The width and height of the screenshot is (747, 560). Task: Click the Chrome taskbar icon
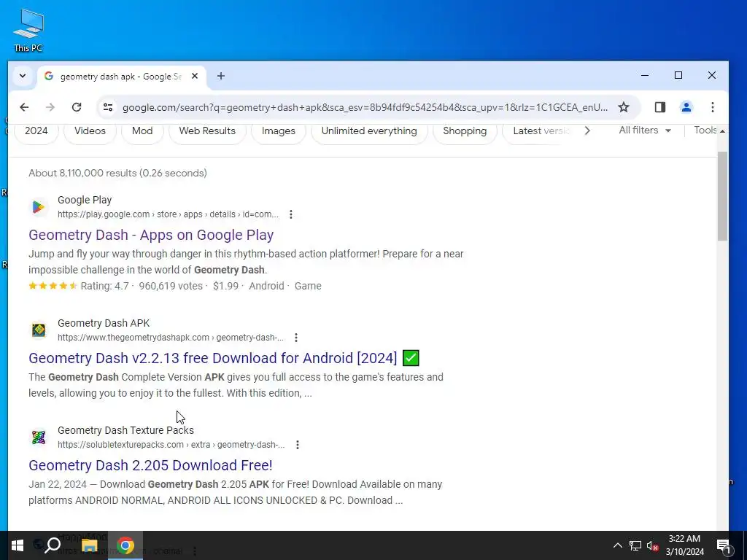[x=125, y=545]
